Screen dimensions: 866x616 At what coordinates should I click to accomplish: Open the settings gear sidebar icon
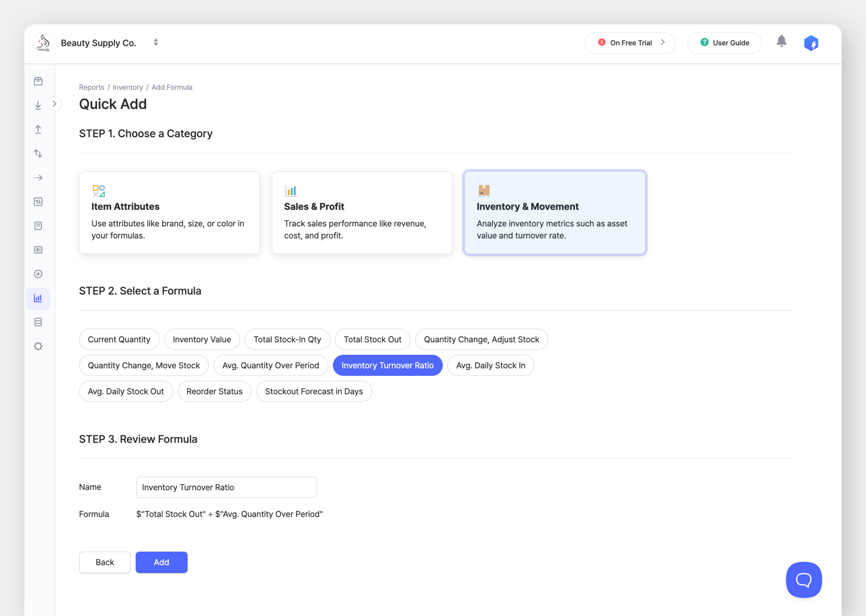click(38, 346)
